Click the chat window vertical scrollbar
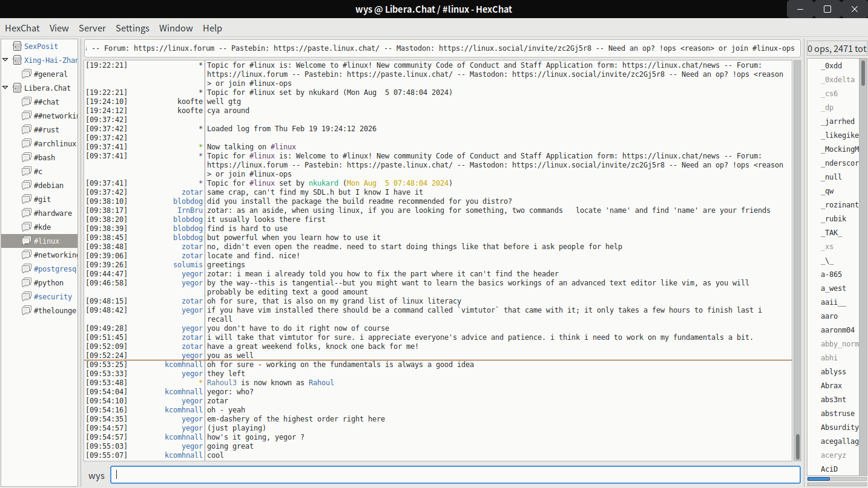Image resolution: width=868 pixels, height=488 pixels. tap(797, 446)
